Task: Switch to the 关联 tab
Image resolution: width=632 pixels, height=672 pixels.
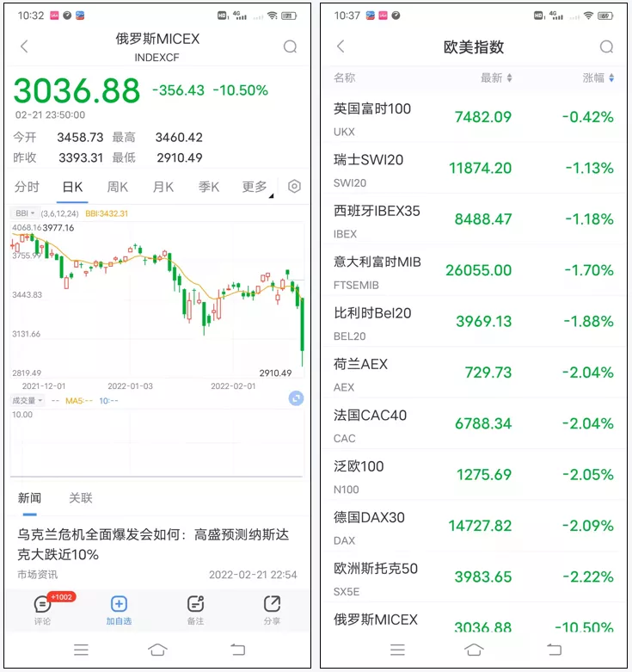Action: pos(81,497)
